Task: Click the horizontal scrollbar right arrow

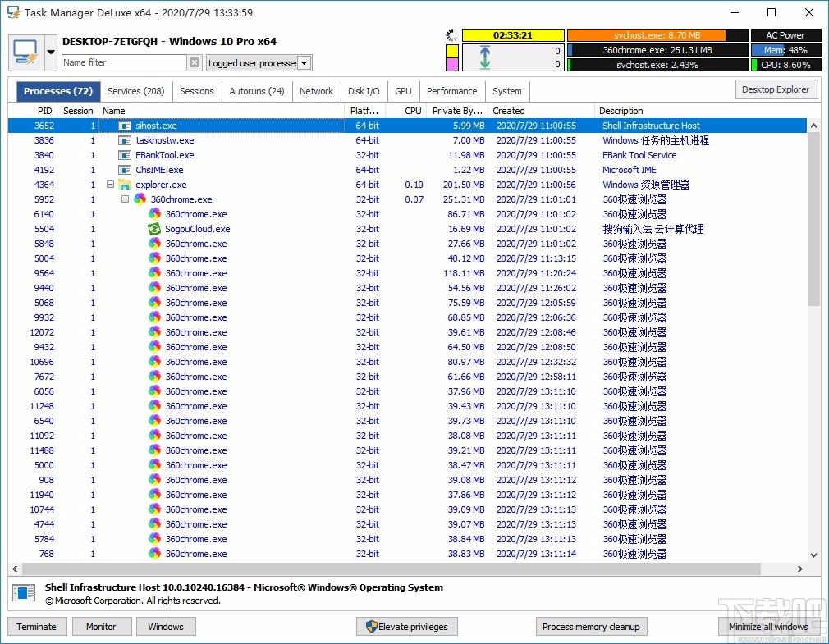Action: (800, 569)
